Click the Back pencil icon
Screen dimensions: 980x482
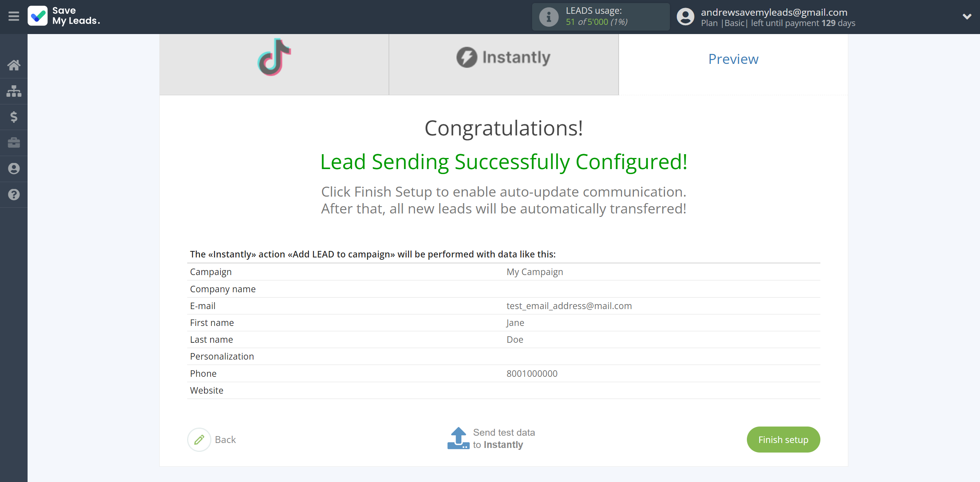pos(199,440)
